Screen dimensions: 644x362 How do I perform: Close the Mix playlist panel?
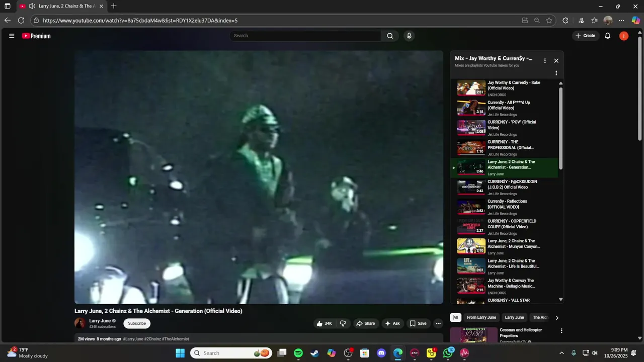[x=556, y=60]
